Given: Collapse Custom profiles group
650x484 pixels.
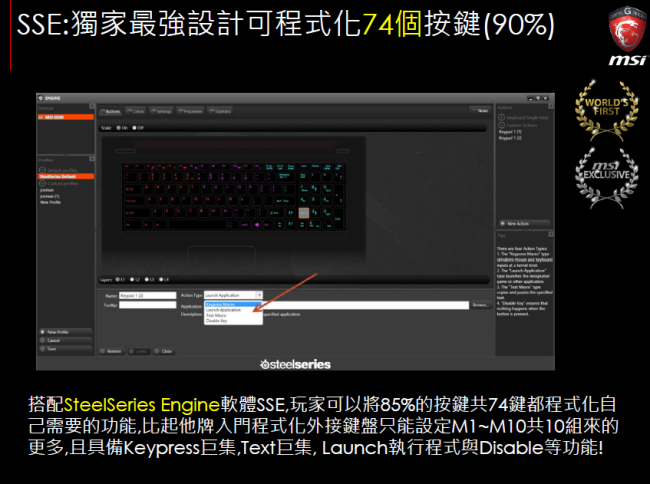Looking at the screenshot, I should [x=42, y=183].
